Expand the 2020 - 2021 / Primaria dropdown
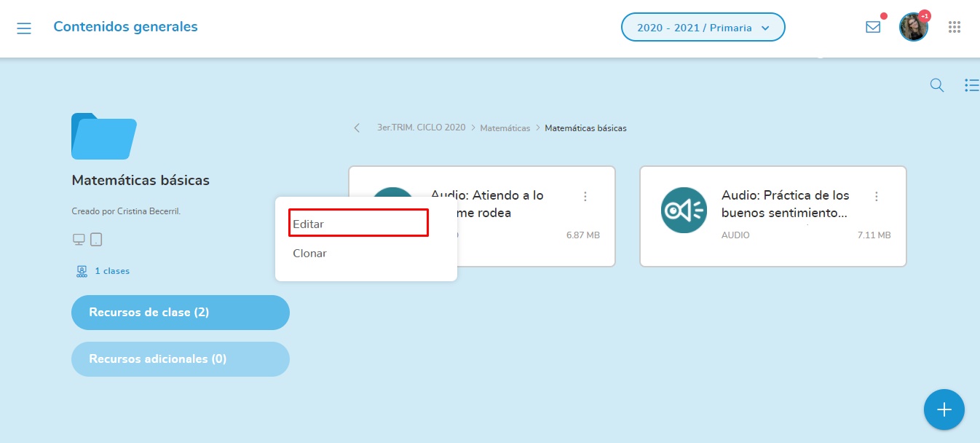The image size is (980, 443). [703, 28]
